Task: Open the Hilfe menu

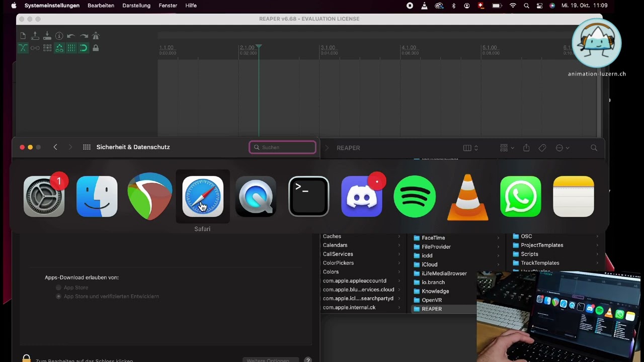Action: 191,6
